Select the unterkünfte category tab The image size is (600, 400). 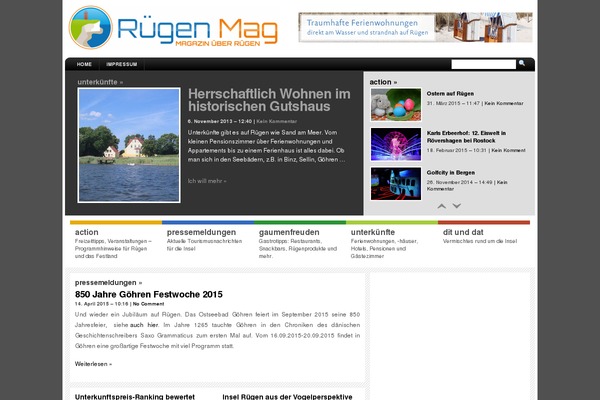click(x=373, y=232)
